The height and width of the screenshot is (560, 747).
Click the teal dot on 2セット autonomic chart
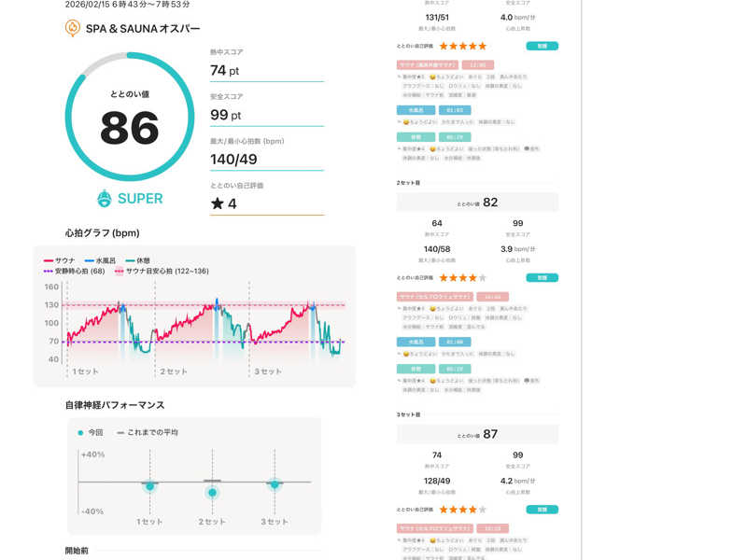click(x=213, y=492)
